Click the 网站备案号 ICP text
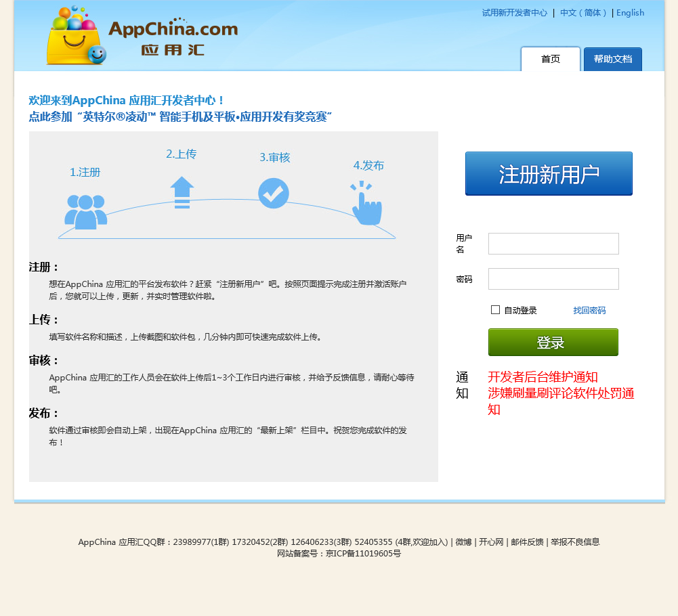 (339, 554)
